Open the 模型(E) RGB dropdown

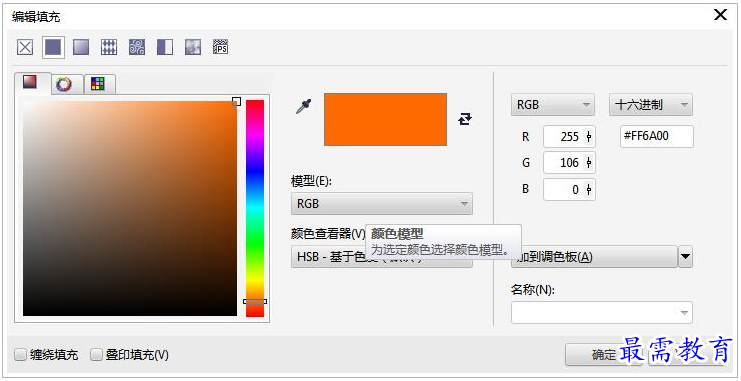[x=381, y=204]
